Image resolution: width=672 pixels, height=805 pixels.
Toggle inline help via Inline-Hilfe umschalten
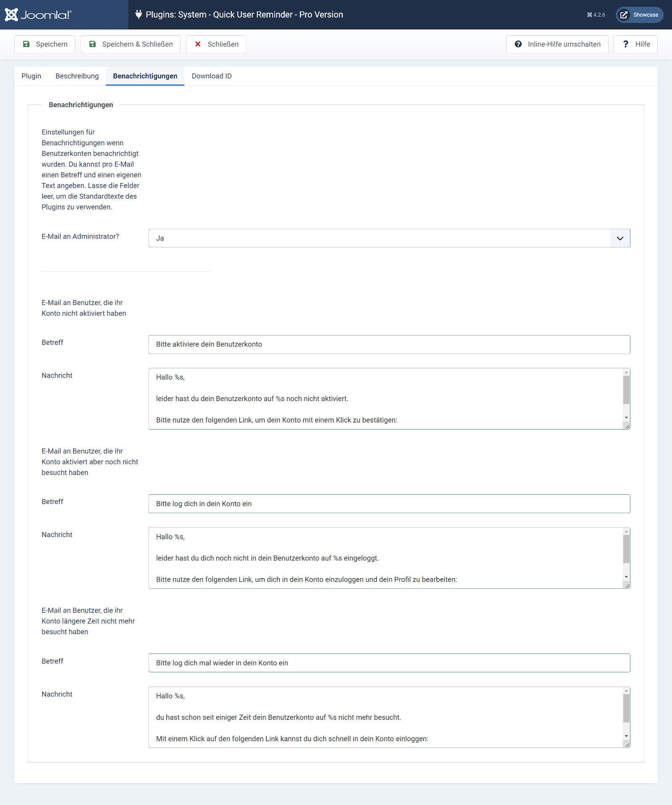pos(557,44)
